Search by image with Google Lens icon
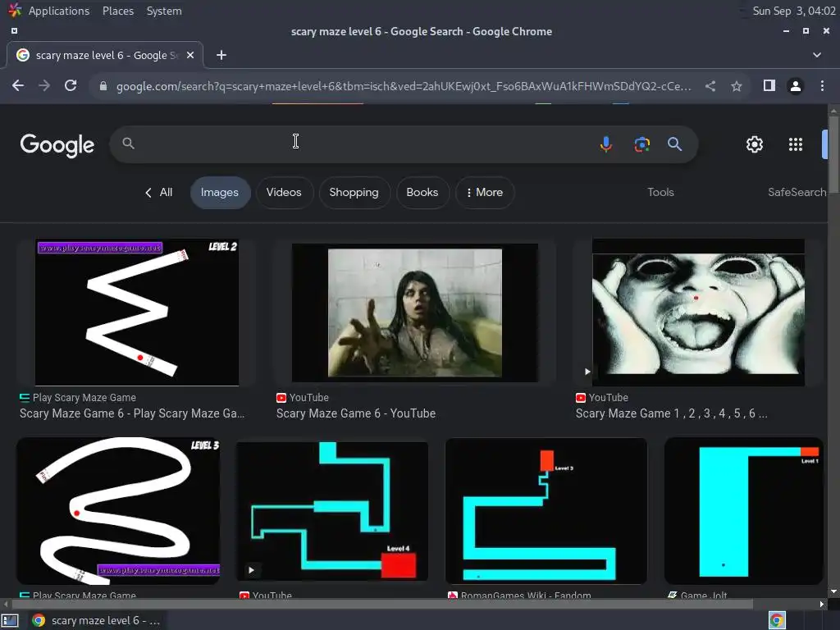 click(x=641, y=144)
